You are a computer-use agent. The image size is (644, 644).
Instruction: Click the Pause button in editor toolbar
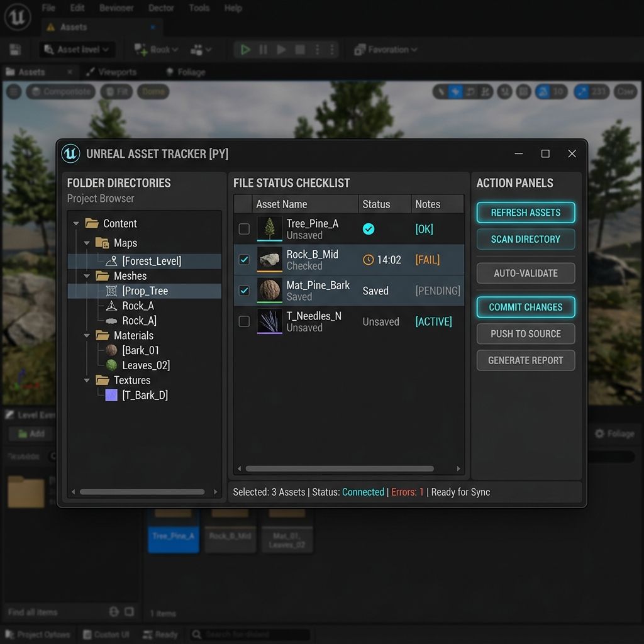pyautogui.click(x=264, y=50)
